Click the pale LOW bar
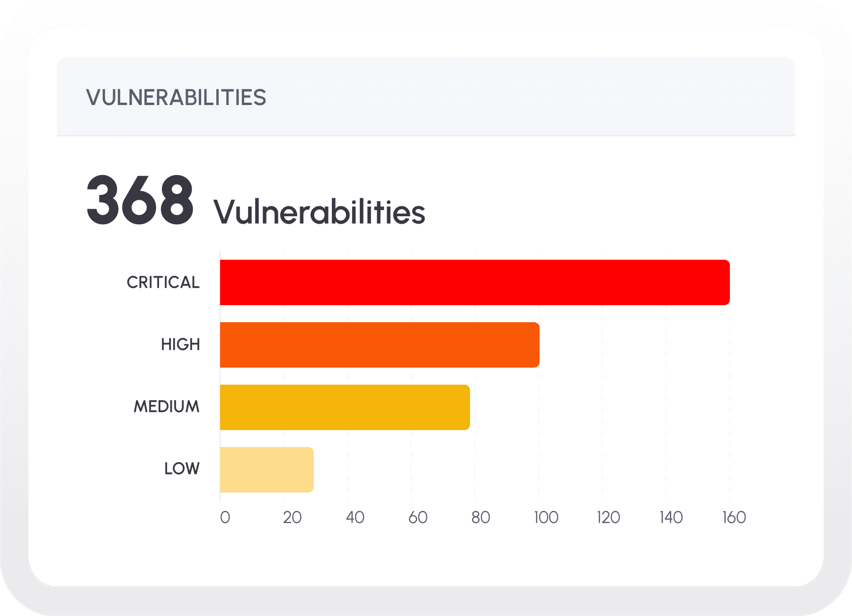 click(266, 470)
